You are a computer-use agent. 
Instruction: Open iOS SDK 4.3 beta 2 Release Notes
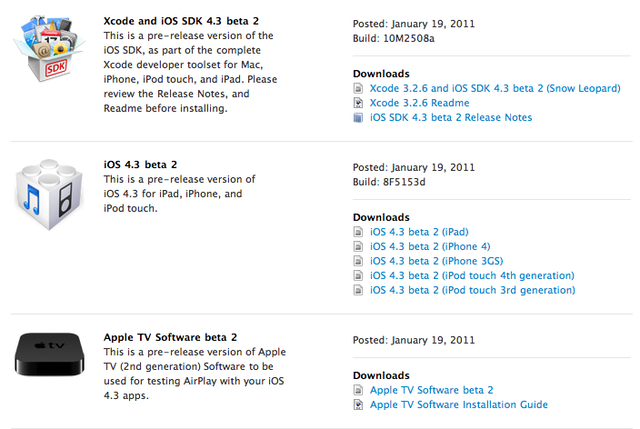451,118
